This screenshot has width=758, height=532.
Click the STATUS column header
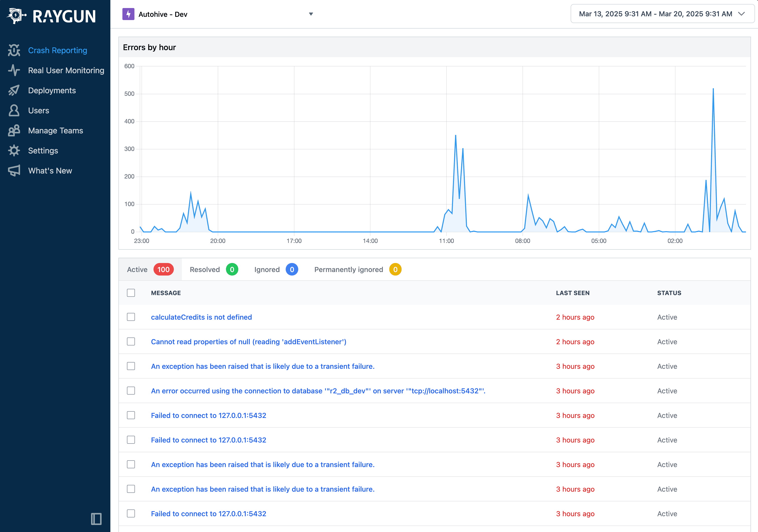[x=669, y=293]
